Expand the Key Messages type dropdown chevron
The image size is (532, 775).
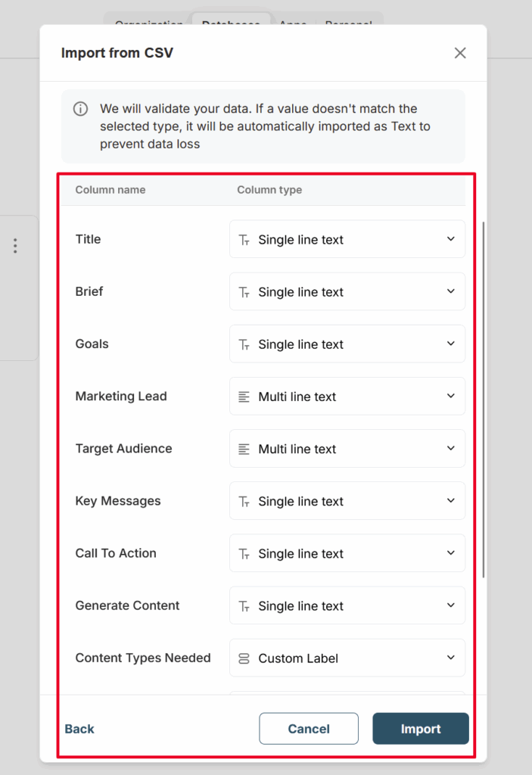450,501
